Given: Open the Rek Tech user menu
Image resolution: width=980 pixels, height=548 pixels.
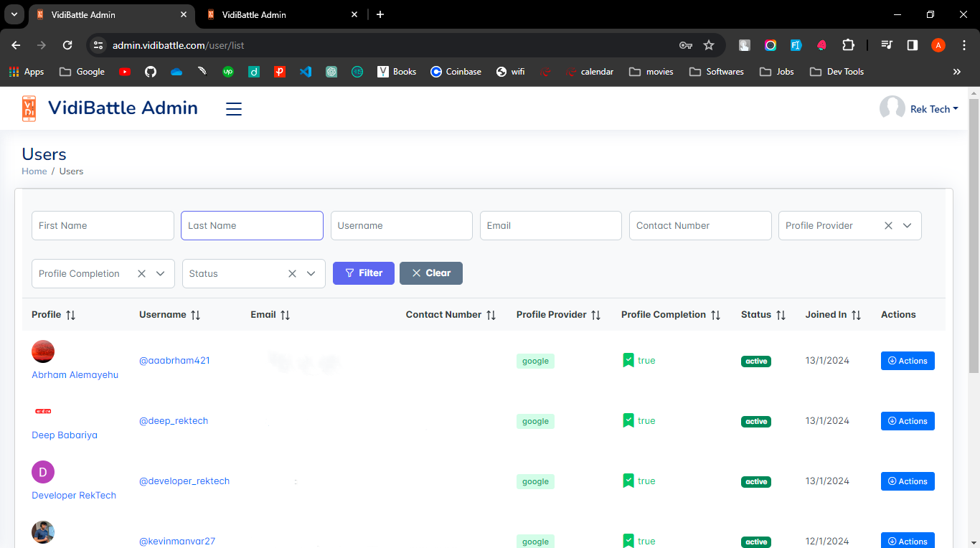Looking at the screenshot, I should 919,108.
